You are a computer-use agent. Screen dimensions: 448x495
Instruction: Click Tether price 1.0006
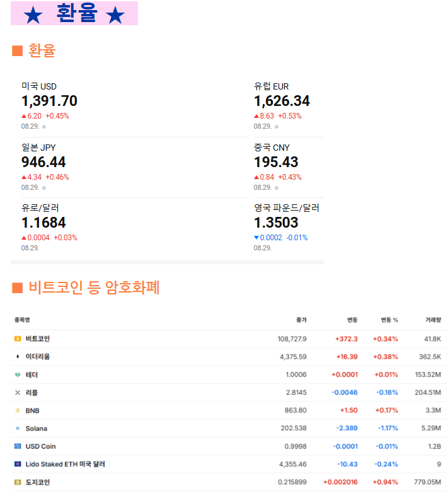pos(296,375)
